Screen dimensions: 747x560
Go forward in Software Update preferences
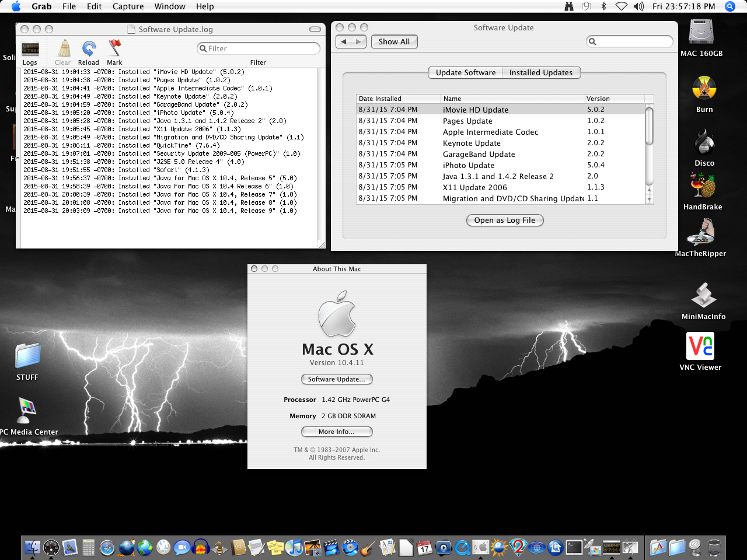click(x=359, y=41)
